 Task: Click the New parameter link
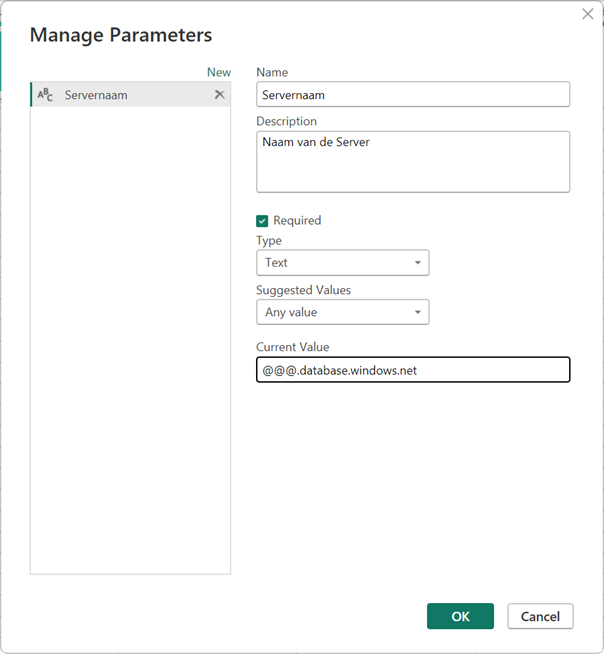coord(219,72)
